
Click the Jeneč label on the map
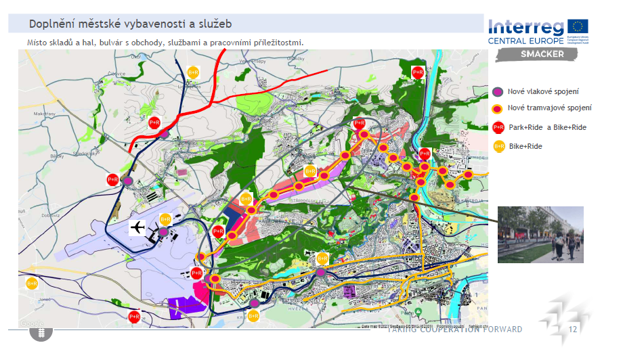[45, 300]
